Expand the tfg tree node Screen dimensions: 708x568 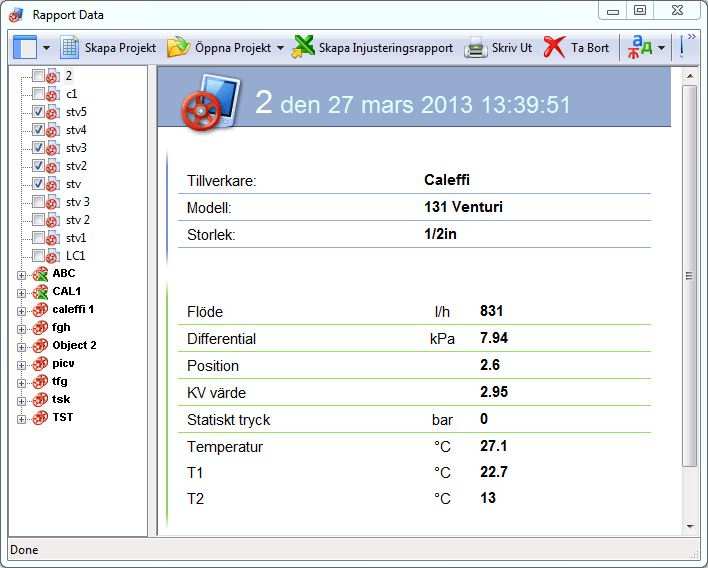pos(21,383)
